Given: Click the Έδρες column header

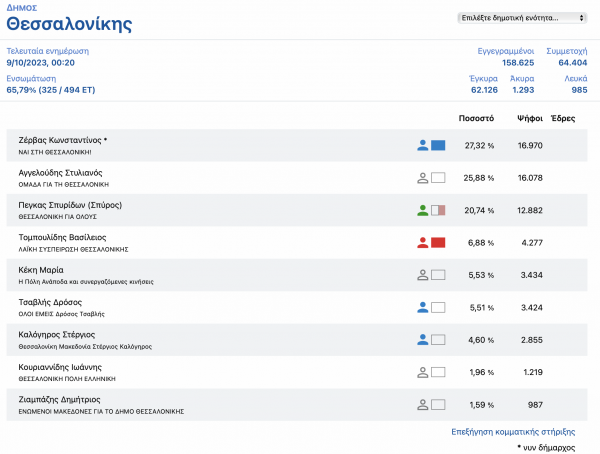Looking at the screenshot, I should pyautogui.click(x=563, y=118).
